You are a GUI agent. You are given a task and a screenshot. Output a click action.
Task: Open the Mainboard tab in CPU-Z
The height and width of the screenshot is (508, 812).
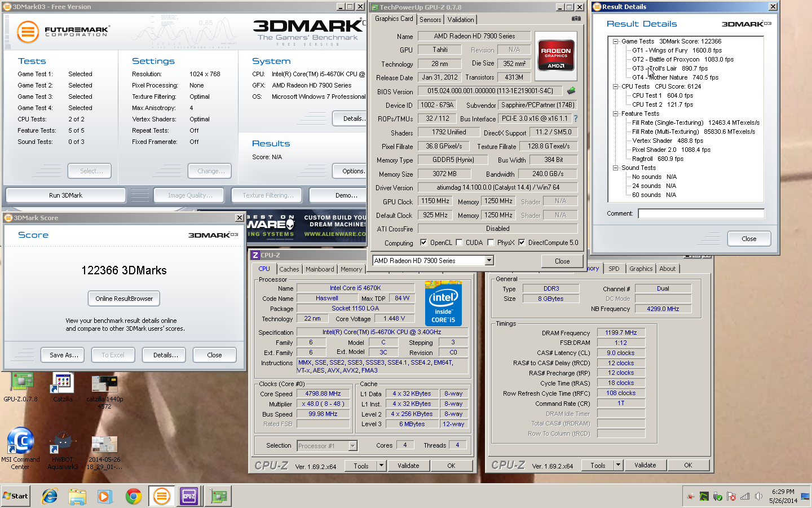(320, 269)
